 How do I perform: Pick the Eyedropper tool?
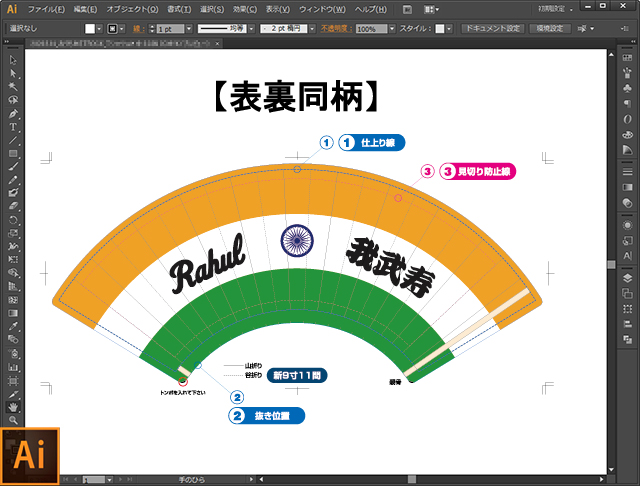pyautogui.click(x=13, y=326)
